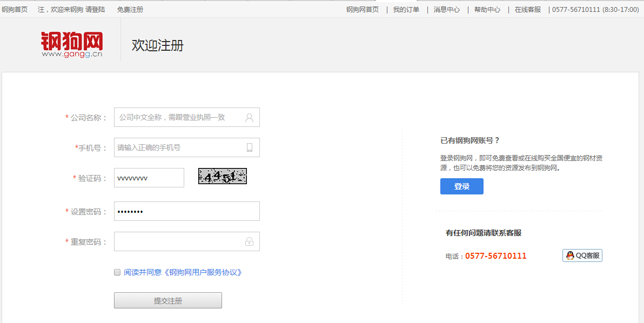Open 免费注册 in top bar
This screenshot has height=323, width=644.
(x=130, y=10)
